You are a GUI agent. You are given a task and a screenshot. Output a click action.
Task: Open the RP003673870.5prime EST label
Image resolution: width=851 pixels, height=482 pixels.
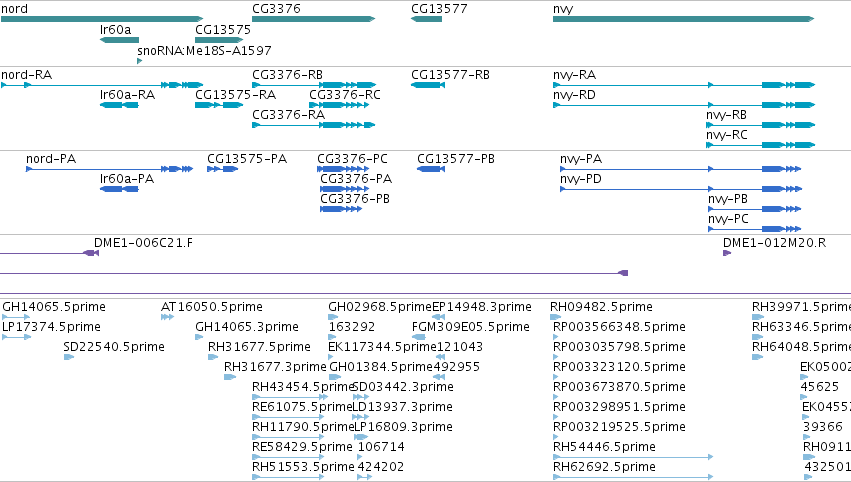click(x=619, y=388)
